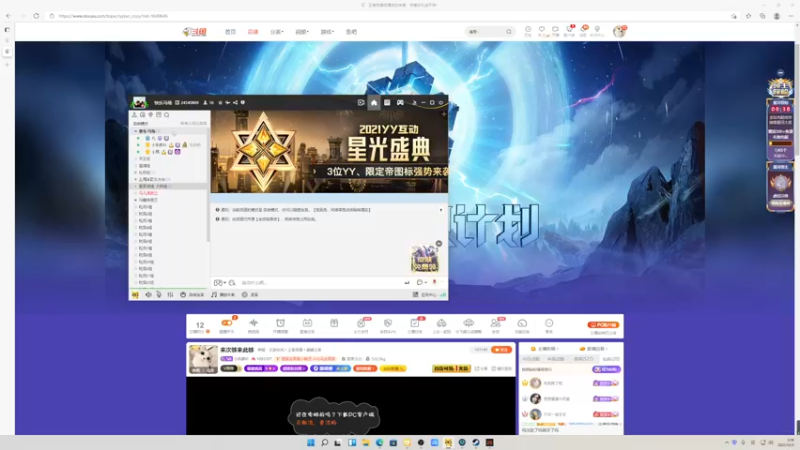800x450 pixels.
Task: Click the waveform icon in streamer toolbar
Action: click(254, 323)
